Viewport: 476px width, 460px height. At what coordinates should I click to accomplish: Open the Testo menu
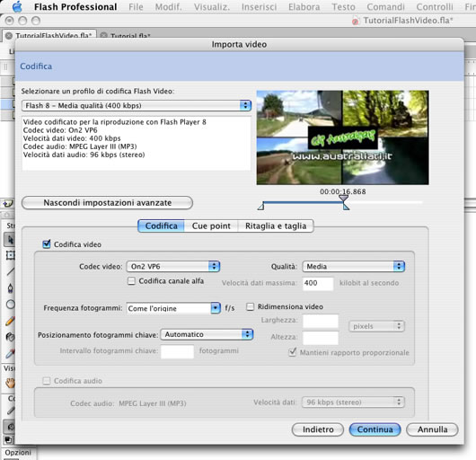343,6
